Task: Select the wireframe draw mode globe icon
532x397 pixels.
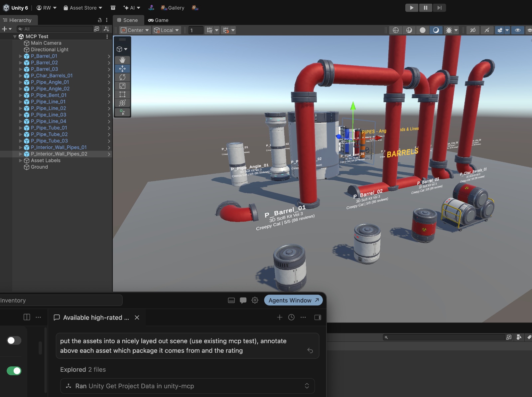Action: coord(396,30)
